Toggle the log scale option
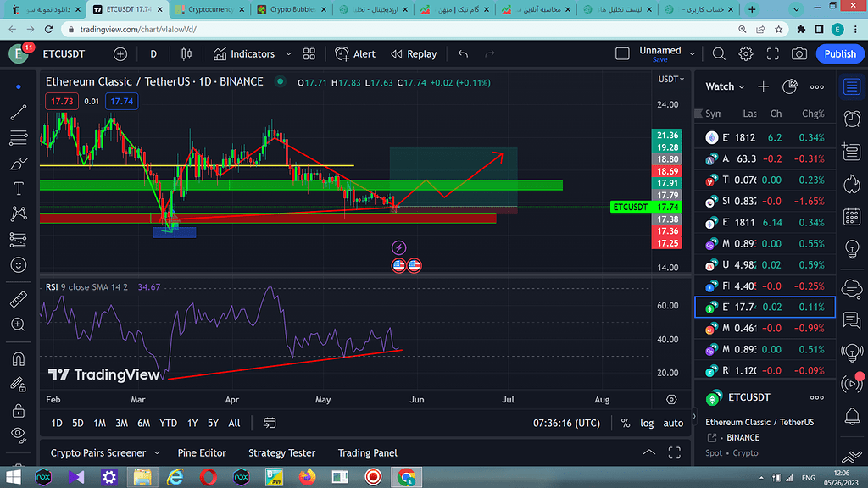Viewport: 868px width, 488px height. click(x=647, y=423)
